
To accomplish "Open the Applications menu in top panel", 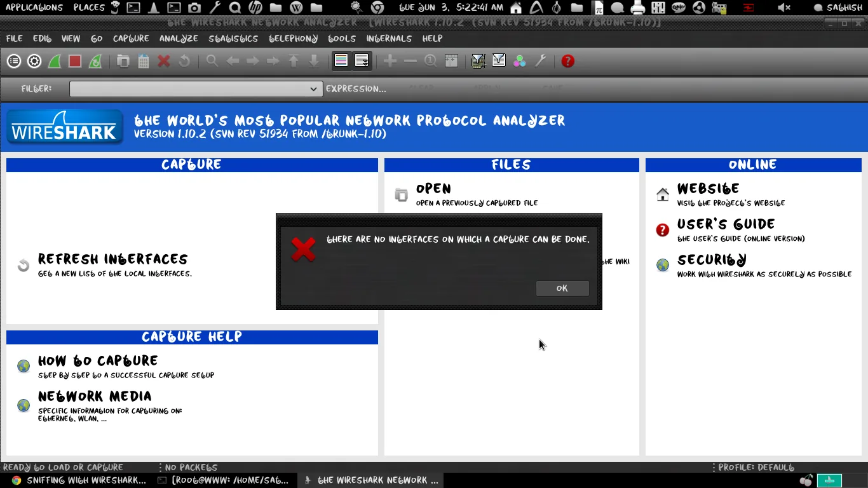I will [34, 8].
